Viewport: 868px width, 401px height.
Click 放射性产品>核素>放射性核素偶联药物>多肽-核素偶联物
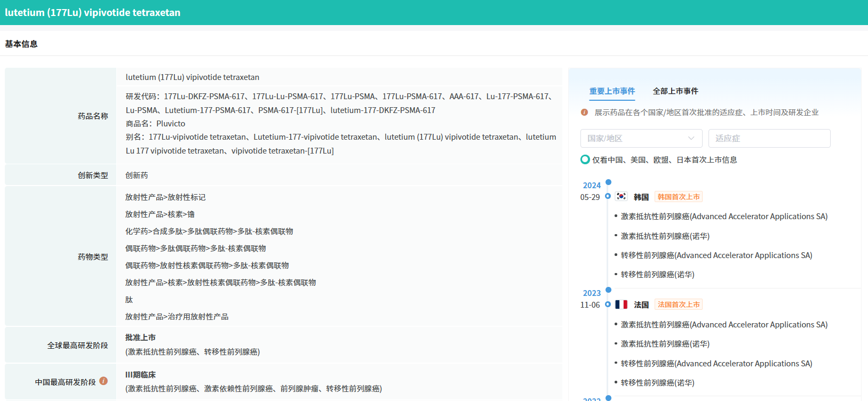pyautogui.click(x=221, y=283)
